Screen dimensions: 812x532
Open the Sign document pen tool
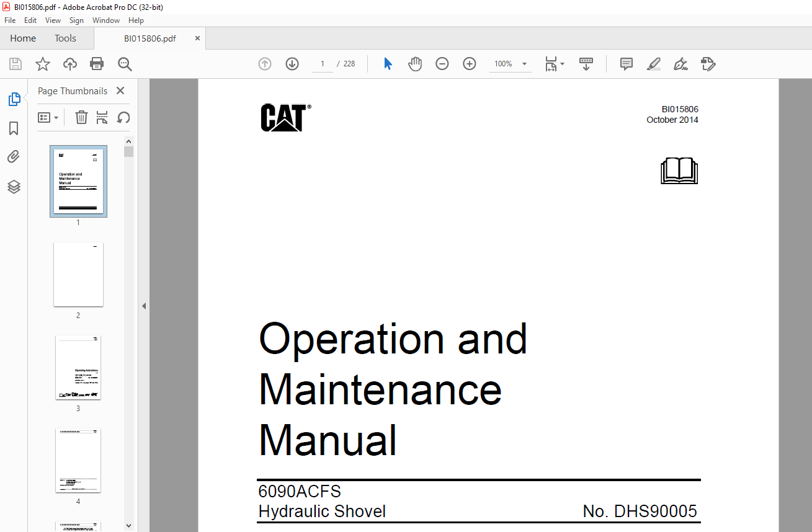pyautogui.click(x=681, y=64)
